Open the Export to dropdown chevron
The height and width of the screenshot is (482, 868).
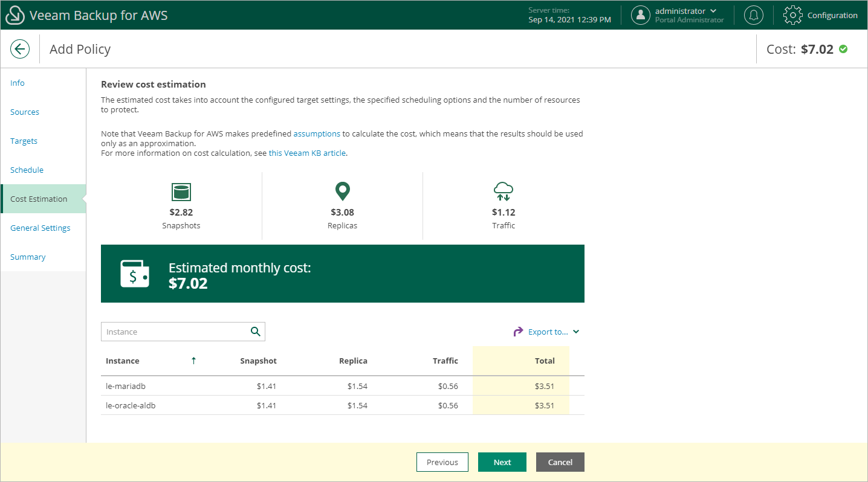click(x=576, y=332)
